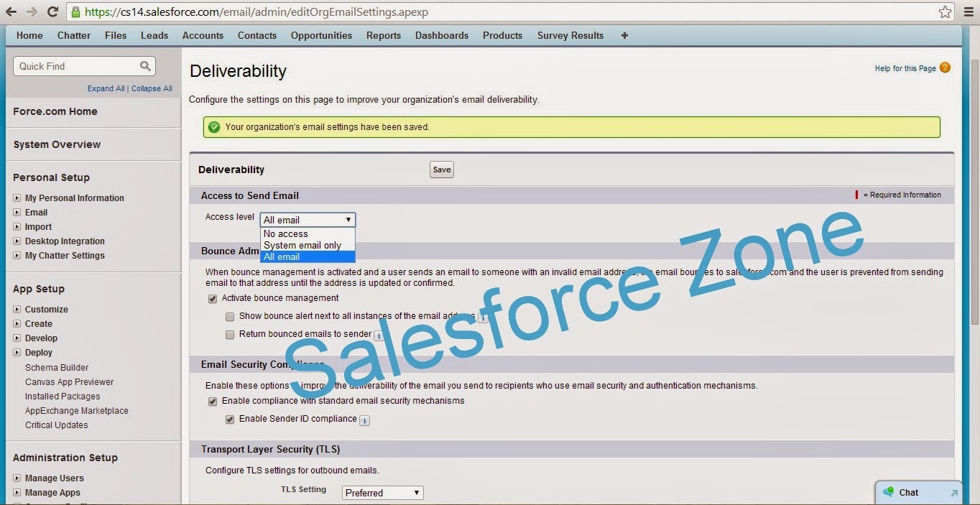980x505 pixels.
Task: Expand the Email setup node
Action: (x=18, y=213)
